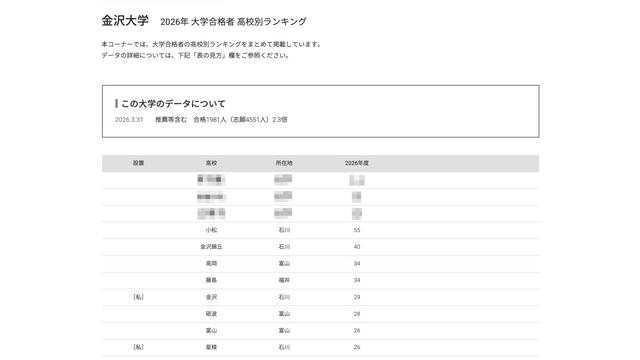Click the 設置 column header

point(138,163)
